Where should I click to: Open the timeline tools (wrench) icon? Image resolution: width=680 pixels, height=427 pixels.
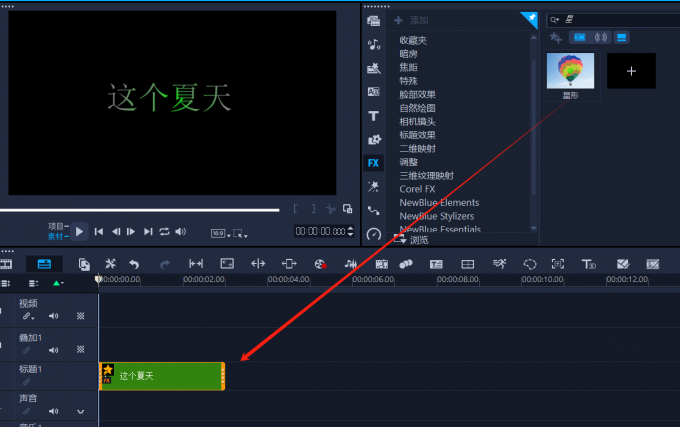[111, 264]
